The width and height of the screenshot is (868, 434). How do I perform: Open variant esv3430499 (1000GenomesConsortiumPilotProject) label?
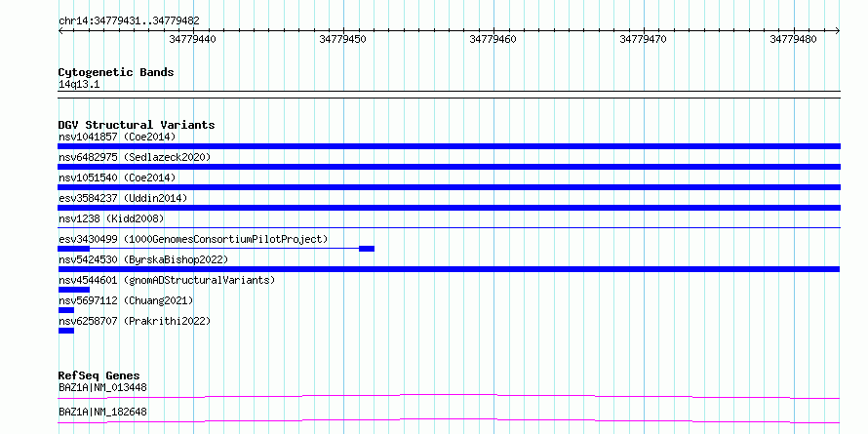[193, 239]
